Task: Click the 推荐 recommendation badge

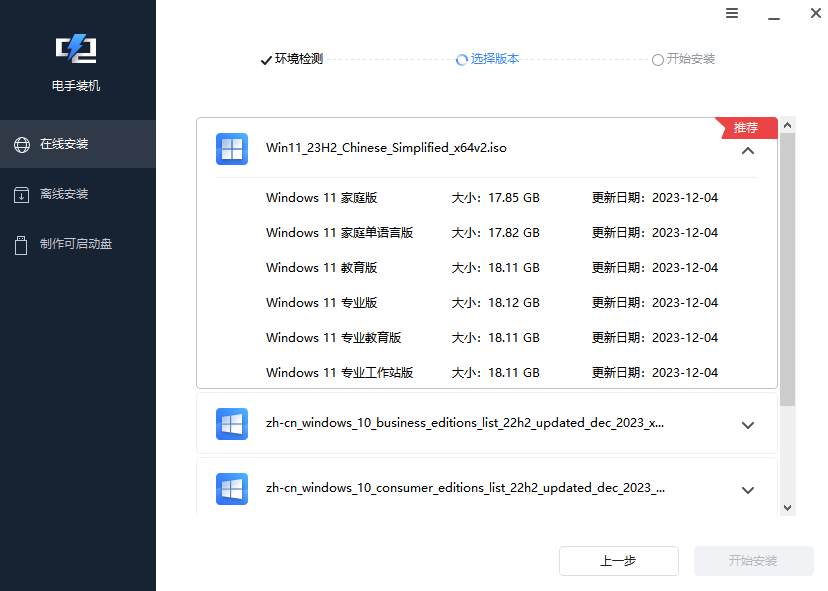Action: click(x=745, y=127)
